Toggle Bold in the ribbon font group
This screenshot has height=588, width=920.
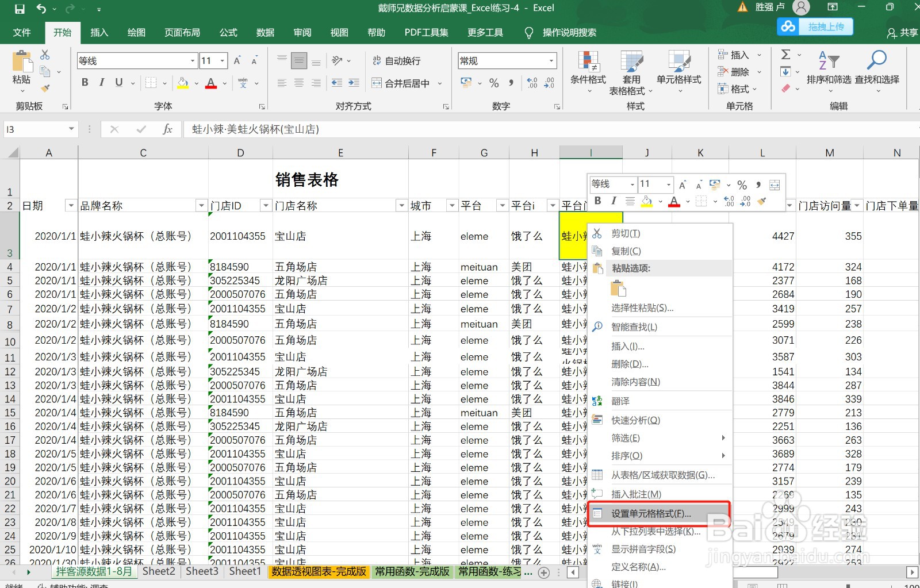tap(85, 83)
